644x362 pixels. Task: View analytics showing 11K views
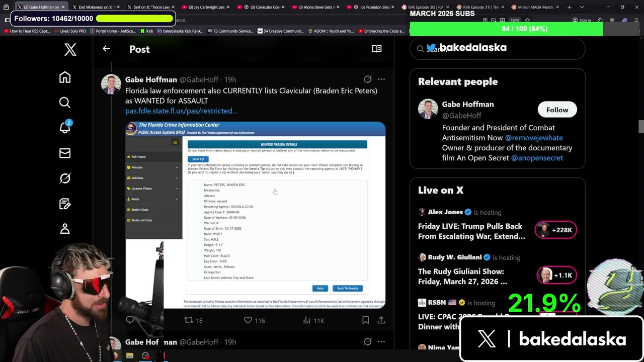click(313, 320)
